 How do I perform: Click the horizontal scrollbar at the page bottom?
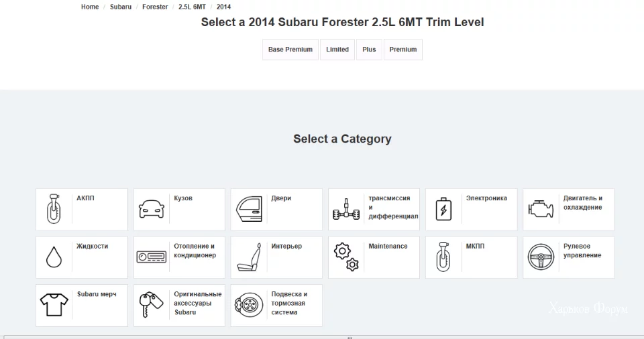322,337
